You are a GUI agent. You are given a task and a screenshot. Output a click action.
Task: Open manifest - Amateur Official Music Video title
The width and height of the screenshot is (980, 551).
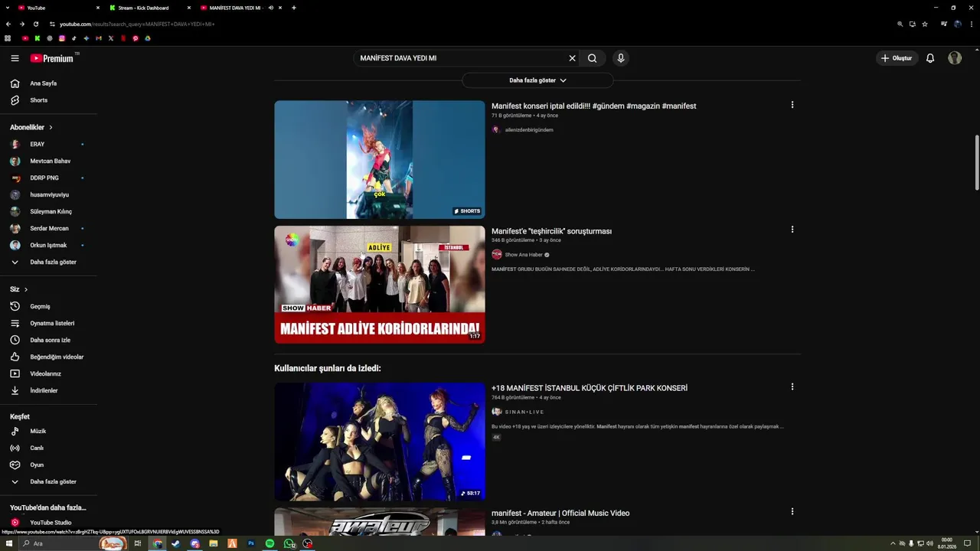(x=560, y=514)
